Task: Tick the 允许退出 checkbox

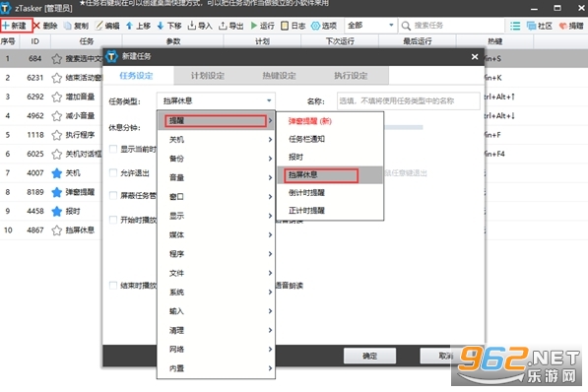Action: [113, 172]
